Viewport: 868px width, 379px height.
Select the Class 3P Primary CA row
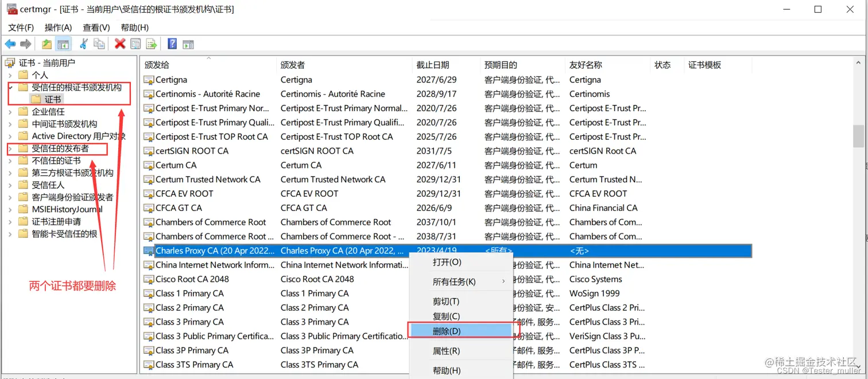pos(192,350)
